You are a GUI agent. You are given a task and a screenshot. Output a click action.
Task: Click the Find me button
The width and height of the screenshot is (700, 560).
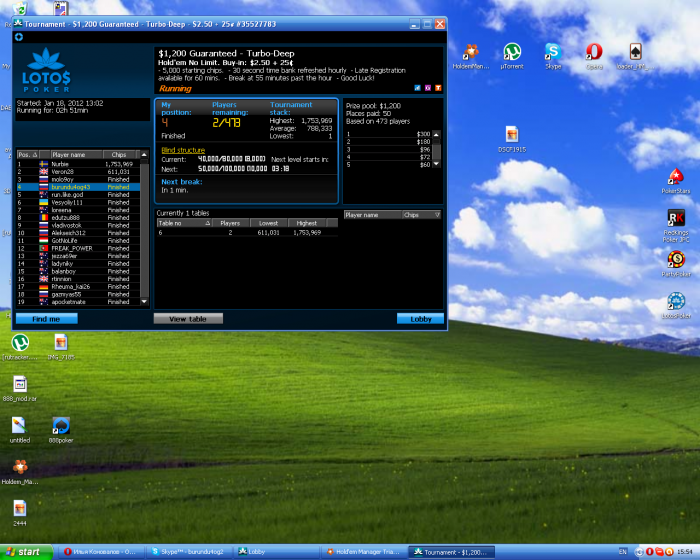(46, 318)
